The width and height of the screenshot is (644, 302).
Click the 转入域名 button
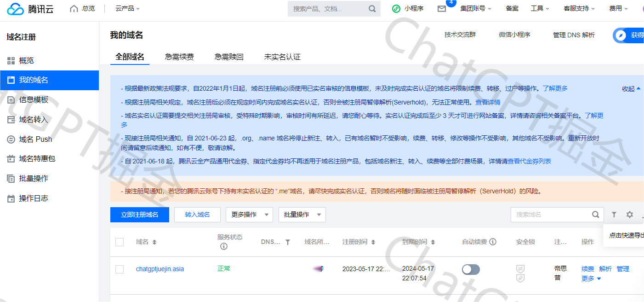tap(197, 215)
